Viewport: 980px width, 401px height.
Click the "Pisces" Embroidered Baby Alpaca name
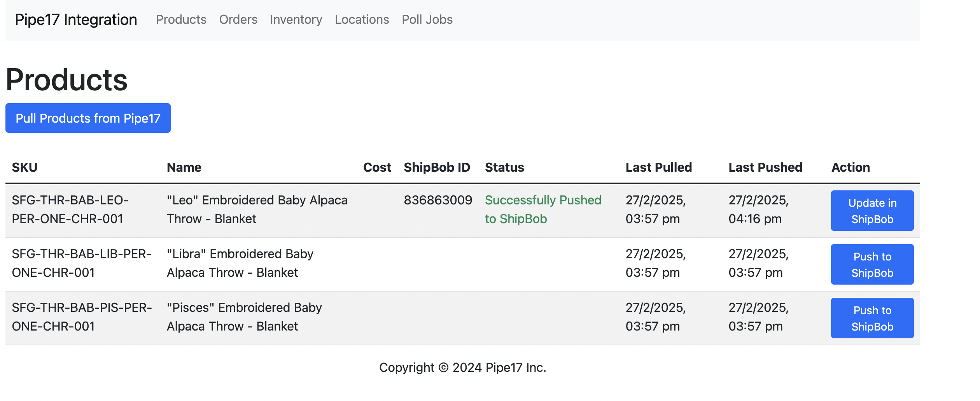244,317
